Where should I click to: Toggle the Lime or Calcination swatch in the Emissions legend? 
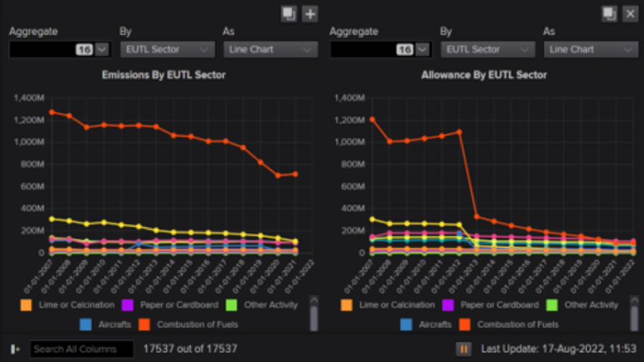(x=26, y=305)
